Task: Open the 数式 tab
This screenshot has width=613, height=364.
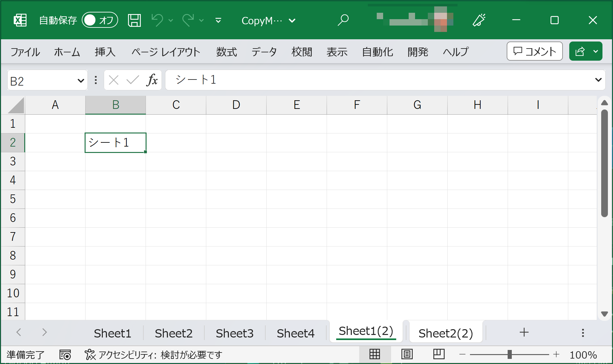Action: [226, 52]
